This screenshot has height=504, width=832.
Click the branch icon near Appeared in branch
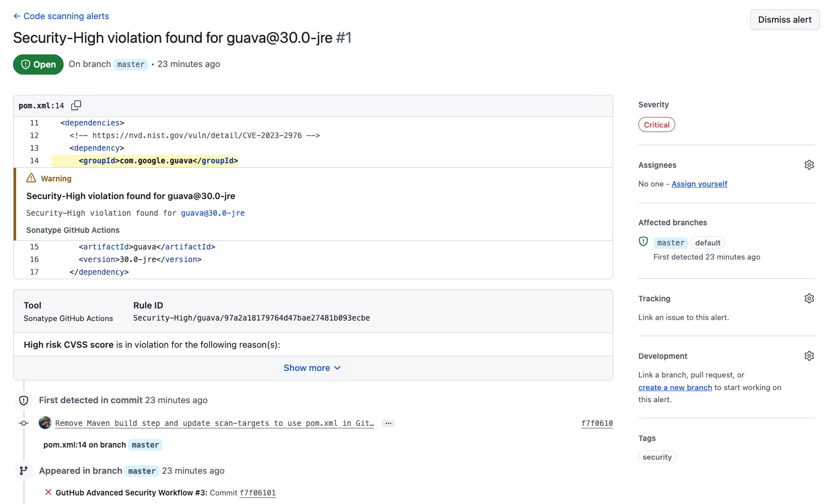24,471
